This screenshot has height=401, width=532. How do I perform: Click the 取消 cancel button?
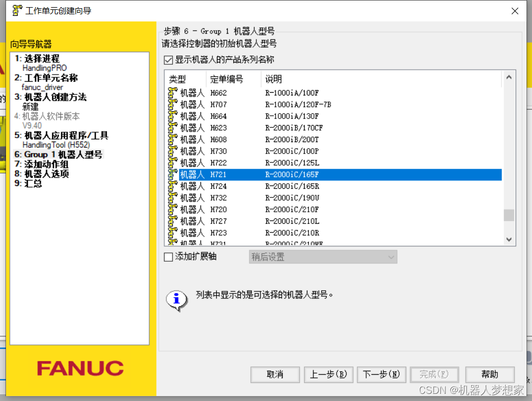275,375
